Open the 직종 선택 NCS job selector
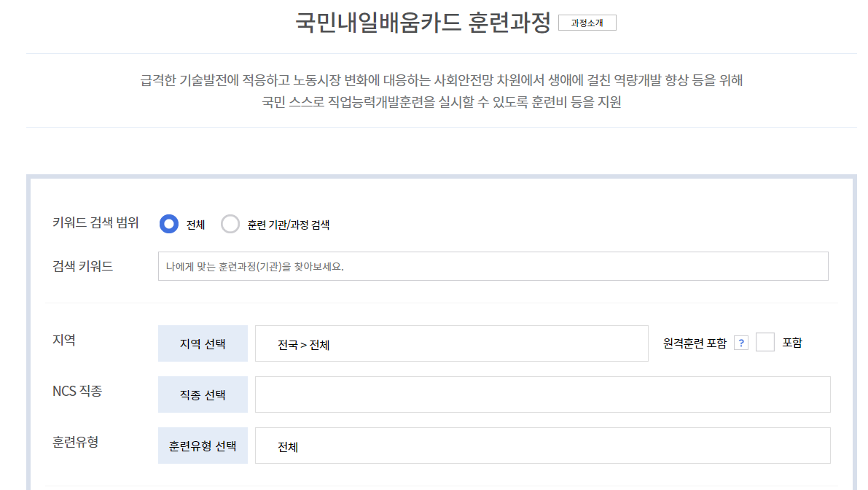This screenshot has width=868, height=490. [203, 394]
